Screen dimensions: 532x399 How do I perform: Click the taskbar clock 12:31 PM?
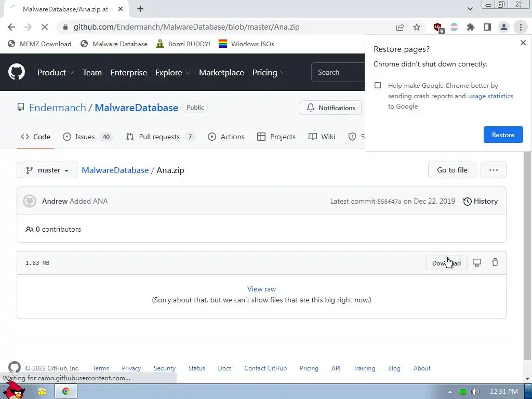[x=504, y=392]
